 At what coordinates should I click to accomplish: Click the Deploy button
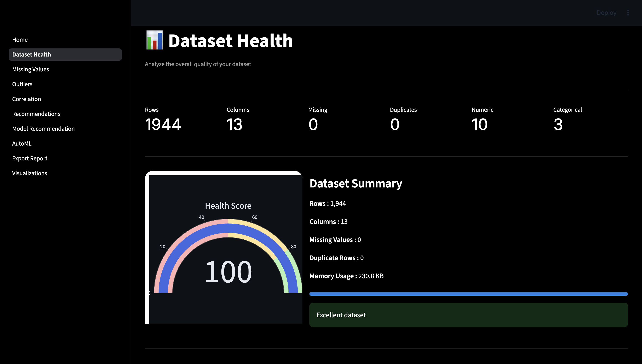click(x=606, y=13)
